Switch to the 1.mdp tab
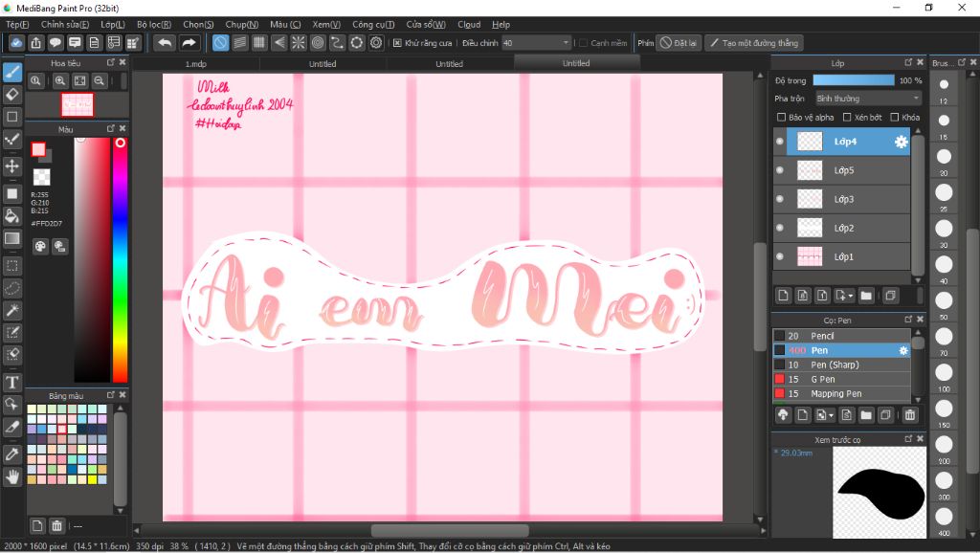Screen dimensions: 980x553 tap(195, 64)
